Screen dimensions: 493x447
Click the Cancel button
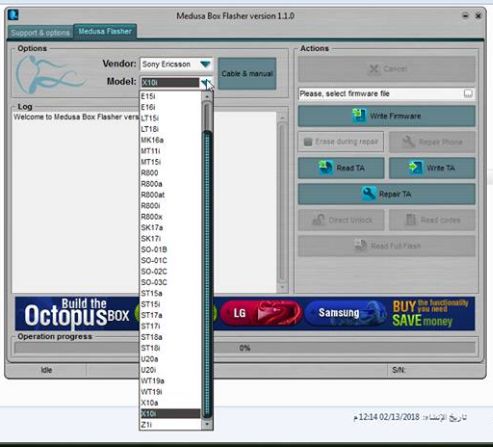[387, 69]
